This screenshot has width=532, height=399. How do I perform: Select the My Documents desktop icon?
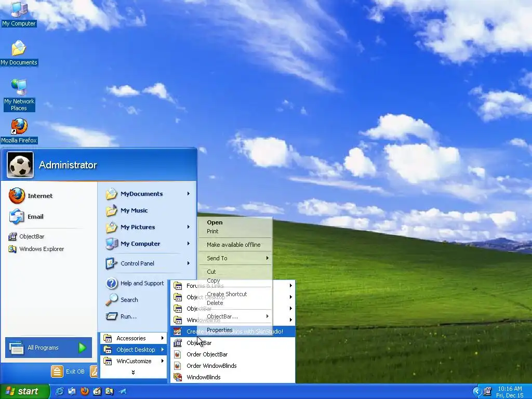coord(19,52)
